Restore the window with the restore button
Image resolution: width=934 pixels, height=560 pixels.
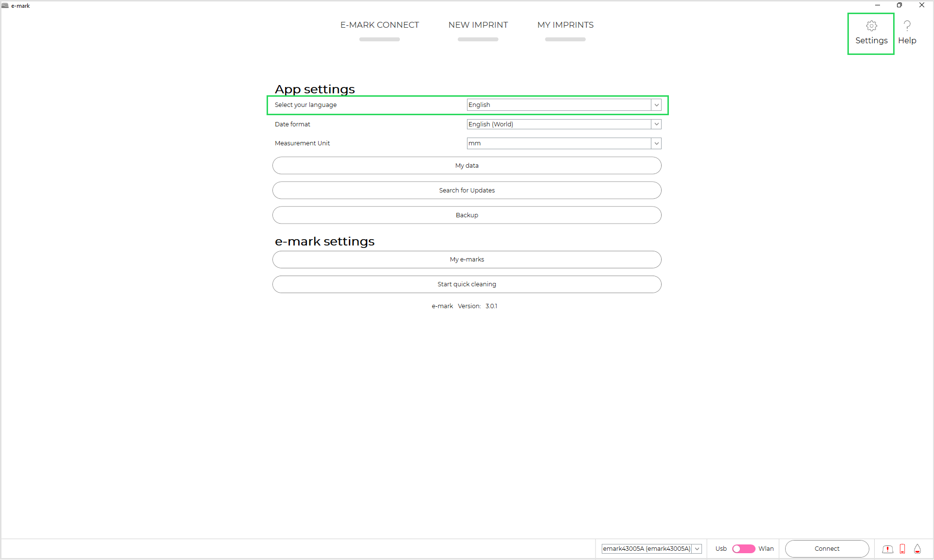[899, 5]
